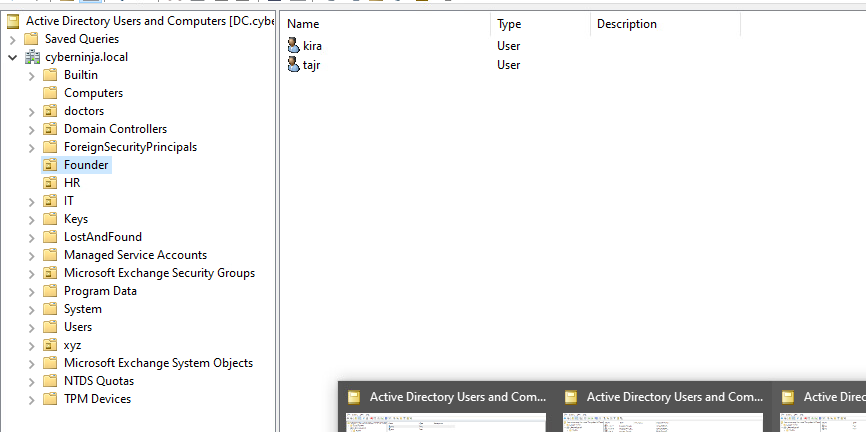
Task: Expand the System container
Action: click(31, 309)
